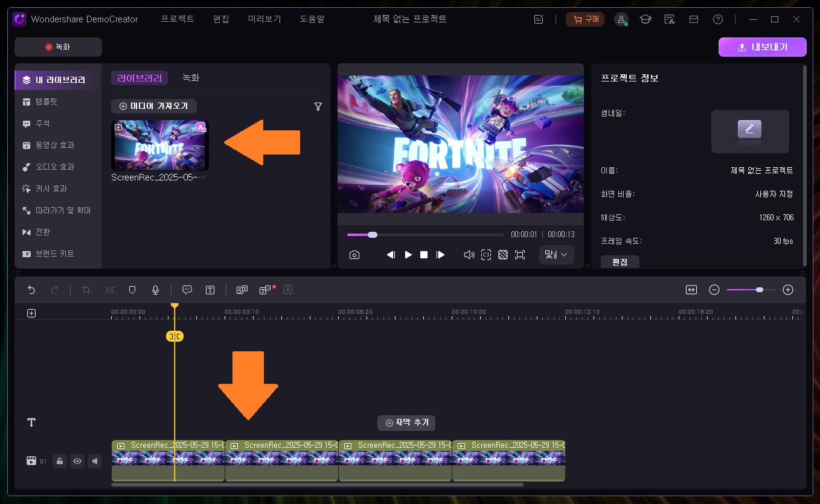The width and height of the screenshot is (820, 504).
Task: Click the text box T icon in toolbar
Action: (x=210, y=290)
